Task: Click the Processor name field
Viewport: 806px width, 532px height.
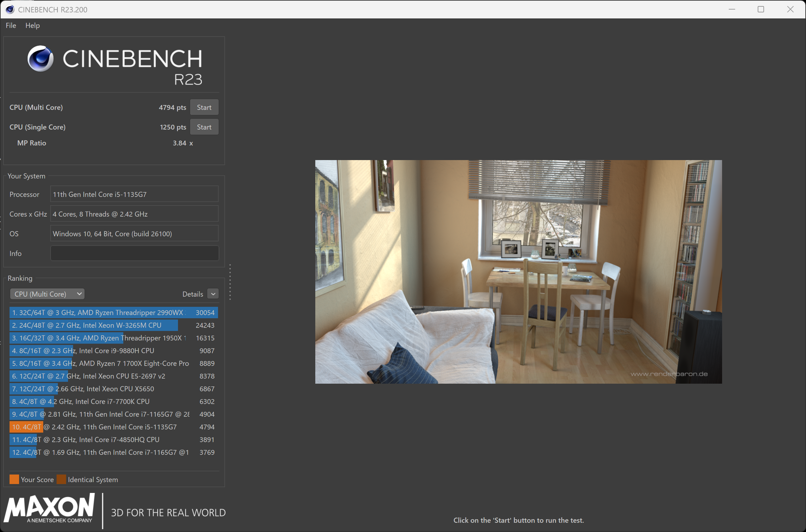Action: click(134, 194)
